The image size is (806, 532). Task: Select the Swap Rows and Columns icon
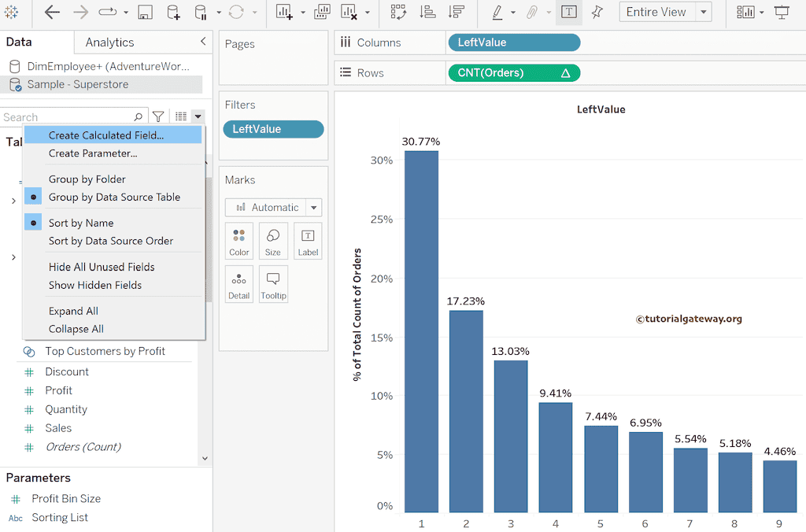[398, 13]
